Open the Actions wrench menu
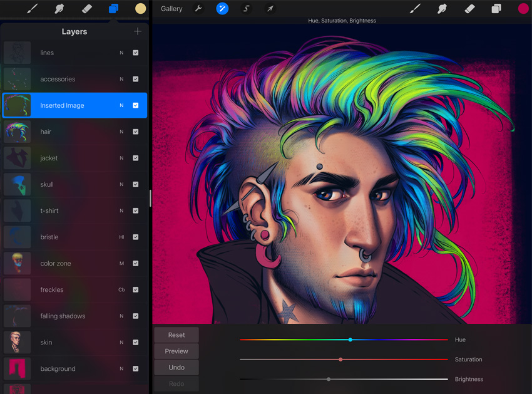This screenshot has height=394, width=532. click(x=198, y=9)
